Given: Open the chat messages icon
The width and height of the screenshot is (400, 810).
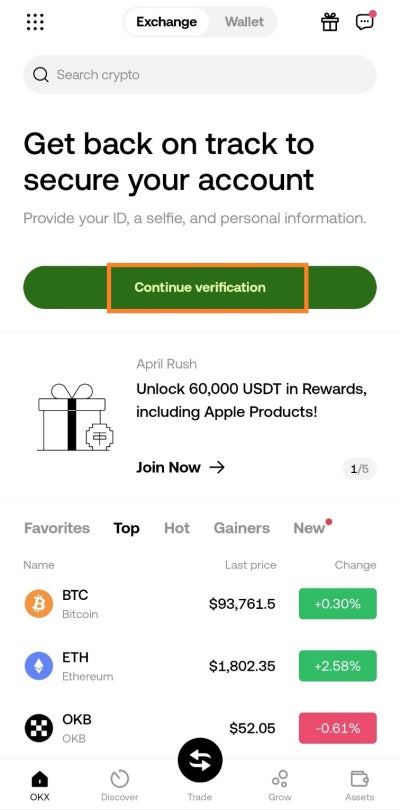Looking at the screenshot, I should [364, 21].
